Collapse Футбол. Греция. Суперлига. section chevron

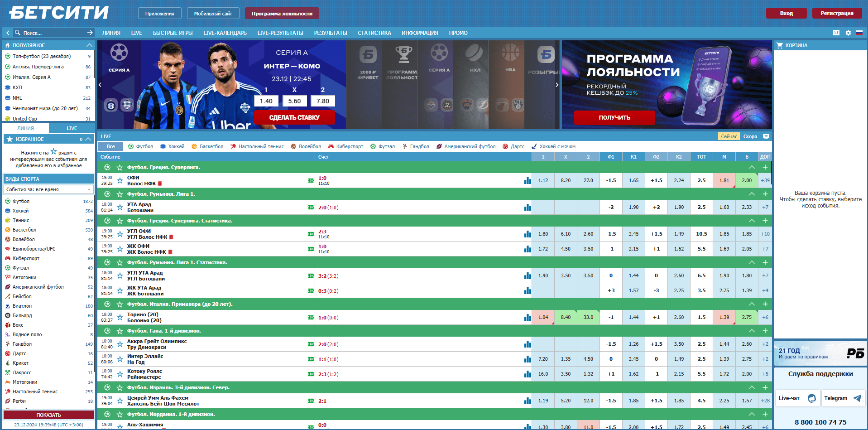tap(752, 167)
